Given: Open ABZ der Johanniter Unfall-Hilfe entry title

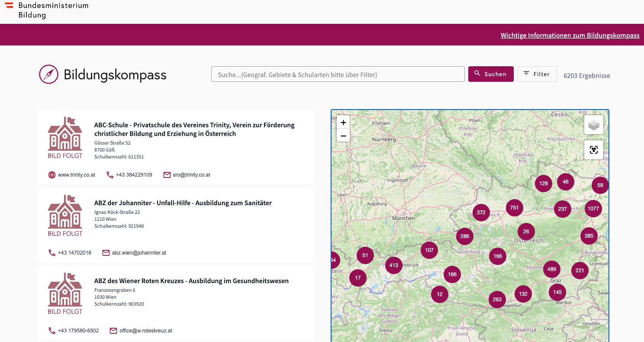Looking at the screenshot, I should pos(183,203).
